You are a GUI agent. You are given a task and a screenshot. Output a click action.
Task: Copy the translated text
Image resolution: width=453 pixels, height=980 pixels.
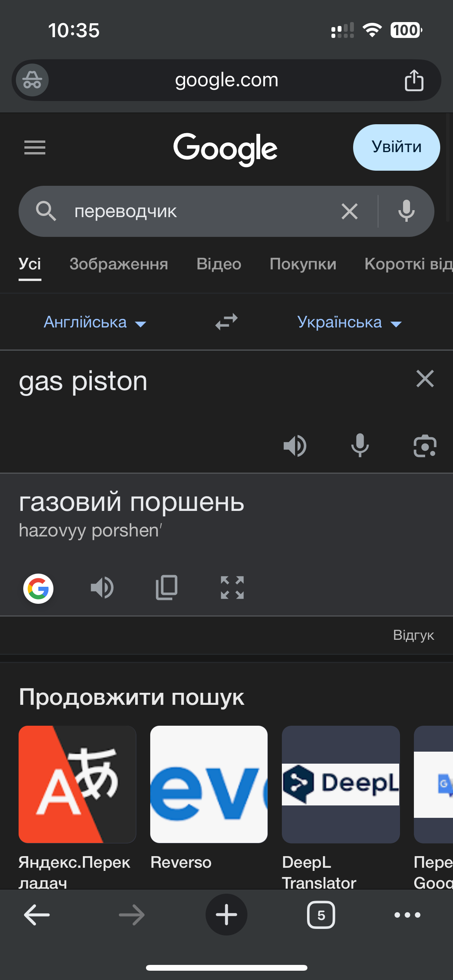pyautogui.click(x=167, y=588)
